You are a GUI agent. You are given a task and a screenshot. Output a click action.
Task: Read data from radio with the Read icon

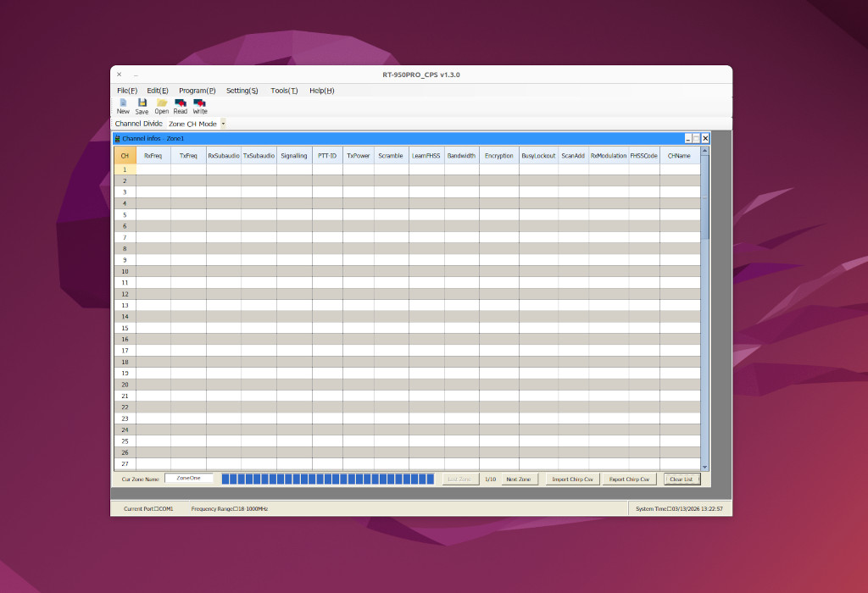(180, 105)
